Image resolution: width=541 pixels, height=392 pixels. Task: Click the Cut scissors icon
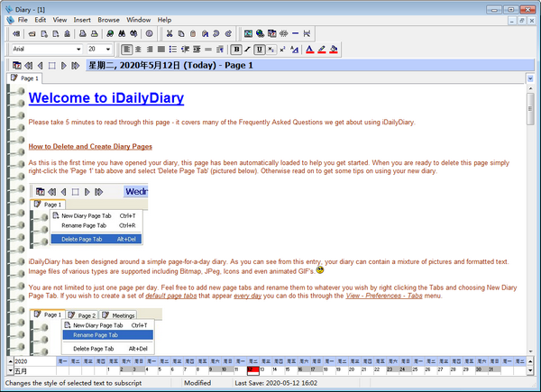(x=169, y=33)
